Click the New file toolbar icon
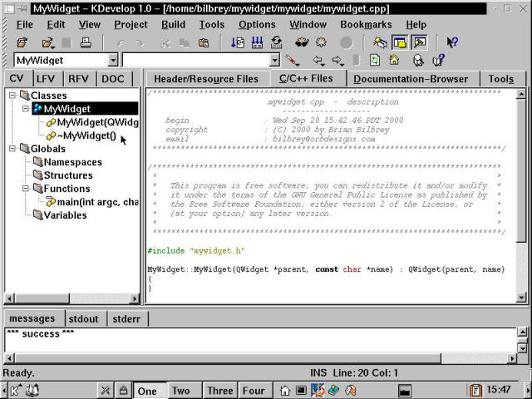This screenshot has height=399, width=532. 22,42
